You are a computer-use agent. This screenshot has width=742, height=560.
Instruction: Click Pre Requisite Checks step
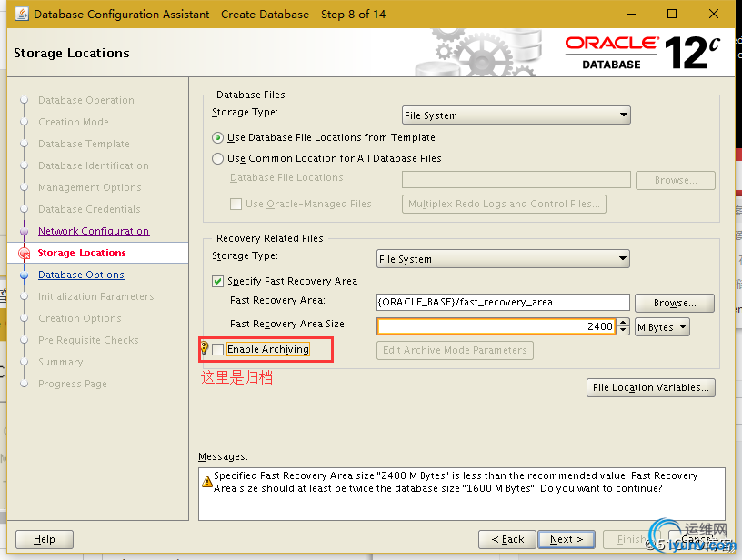(88, 340)
